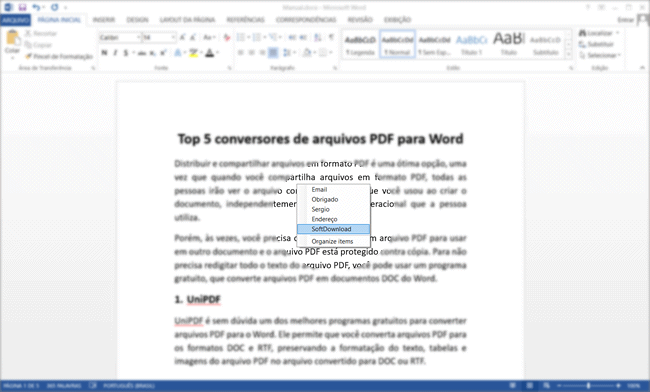Toggle bold N formatting
Image resolution: width=650 pixels, height=392 pixels.
click(x=104, y=53)
